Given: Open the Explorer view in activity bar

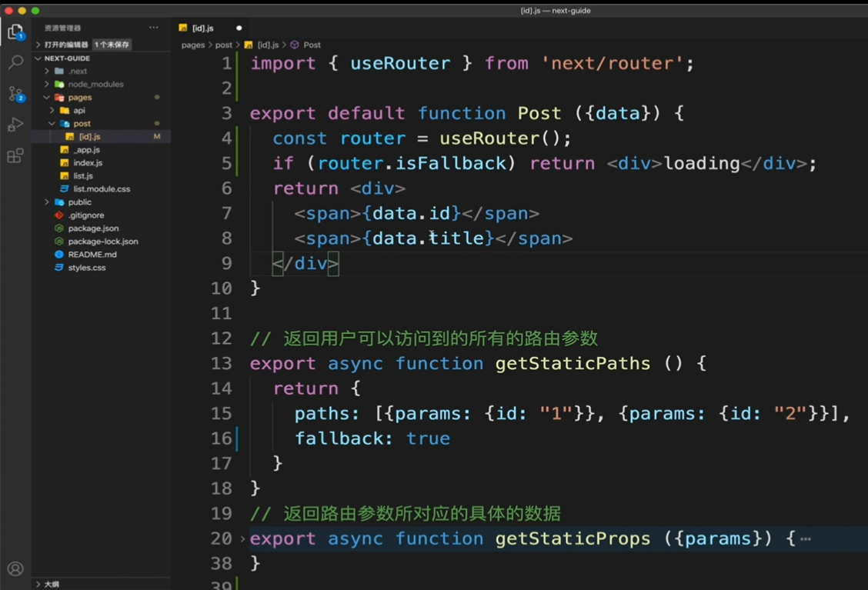Looking at the screenshot, I should (x=15, y=32).
